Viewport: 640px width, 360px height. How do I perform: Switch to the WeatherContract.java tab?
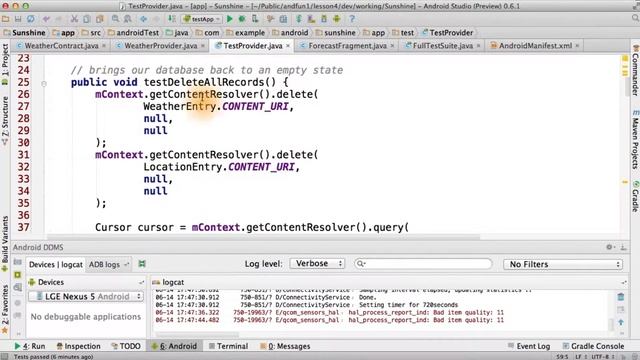click(61, 46)
